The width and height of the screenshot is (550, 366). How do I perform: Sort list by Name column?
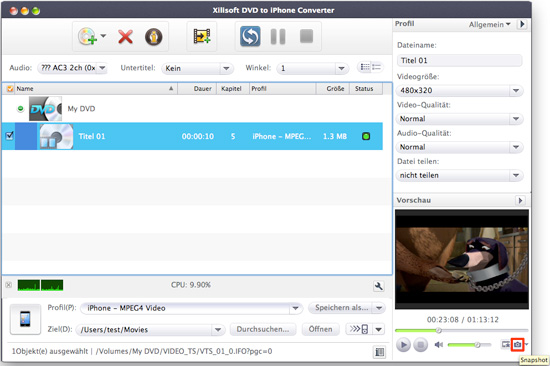click(95, 89)
